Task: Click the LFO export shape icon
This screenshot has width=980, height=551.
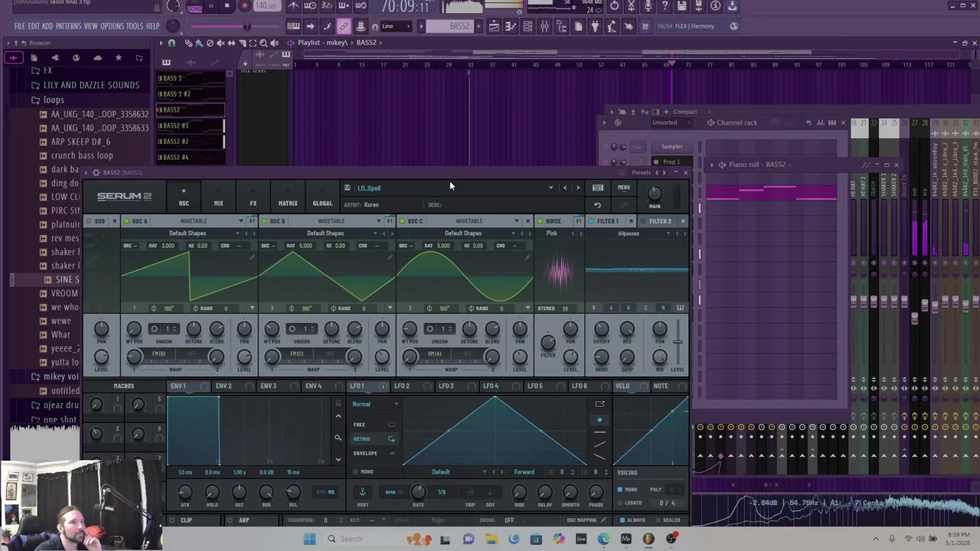Action: (x=599, y=404)
